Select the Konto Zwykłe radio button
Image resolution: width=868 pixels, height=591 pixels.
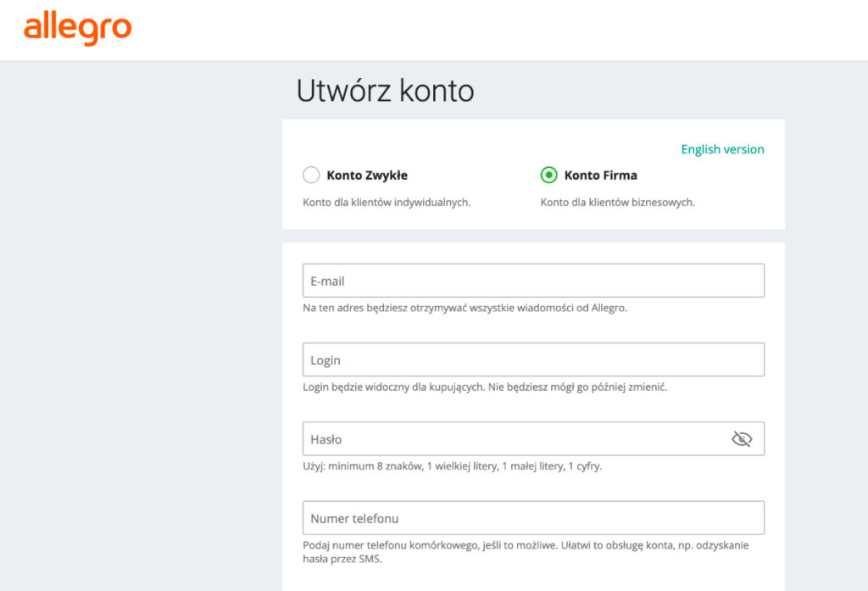coord(311,175)
